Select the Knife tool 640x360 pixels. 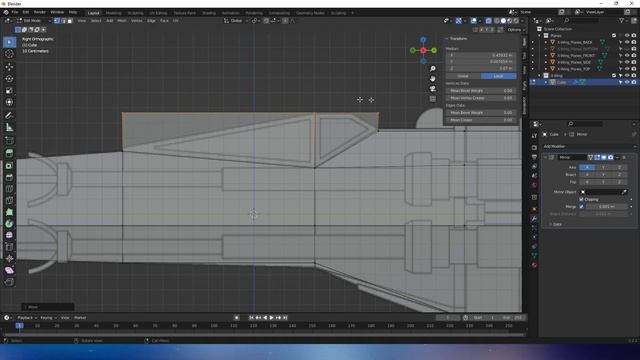point(9,200)
